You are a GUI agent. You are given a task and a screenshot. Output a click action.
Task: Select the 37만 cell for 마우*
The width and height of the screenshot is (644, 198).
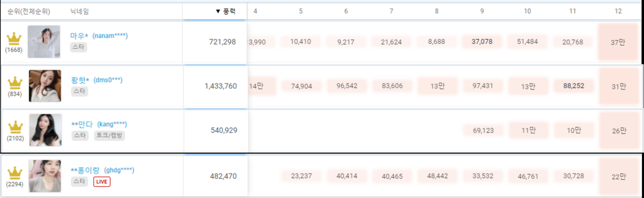pyautogui.click(x=617, y=42)
